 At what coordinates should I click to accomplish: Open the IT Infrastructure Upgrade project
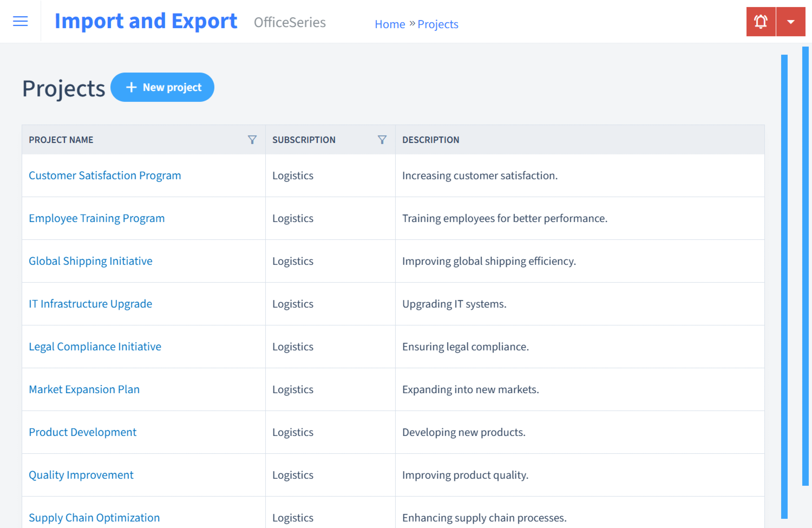(90, 304)
